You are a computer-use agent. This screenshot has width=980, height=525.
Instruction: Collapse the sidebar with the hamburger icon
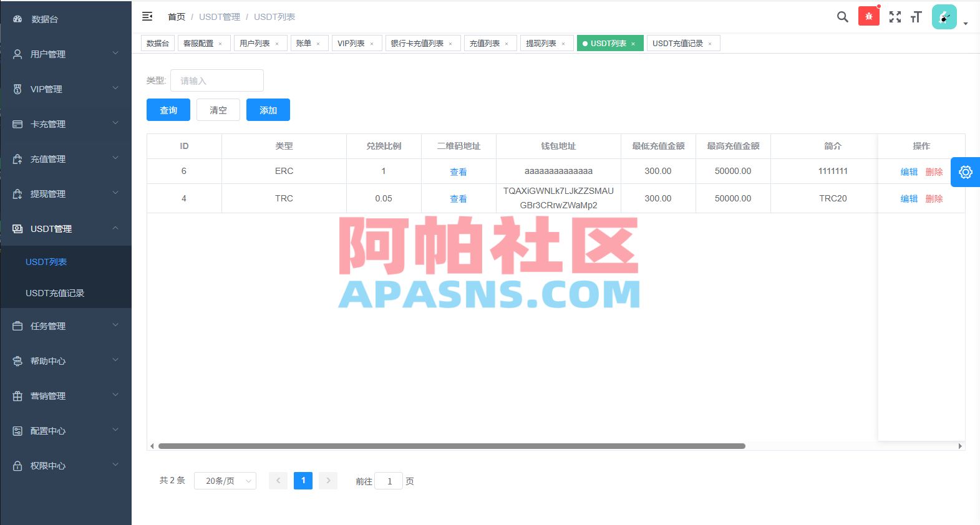pos(147,17)
